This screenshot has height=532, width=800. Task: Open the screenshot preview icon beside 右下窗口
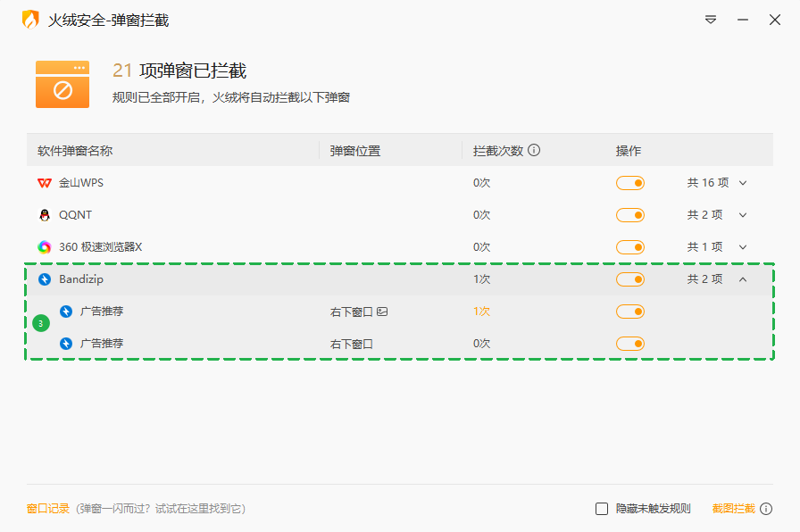point(382,312)
